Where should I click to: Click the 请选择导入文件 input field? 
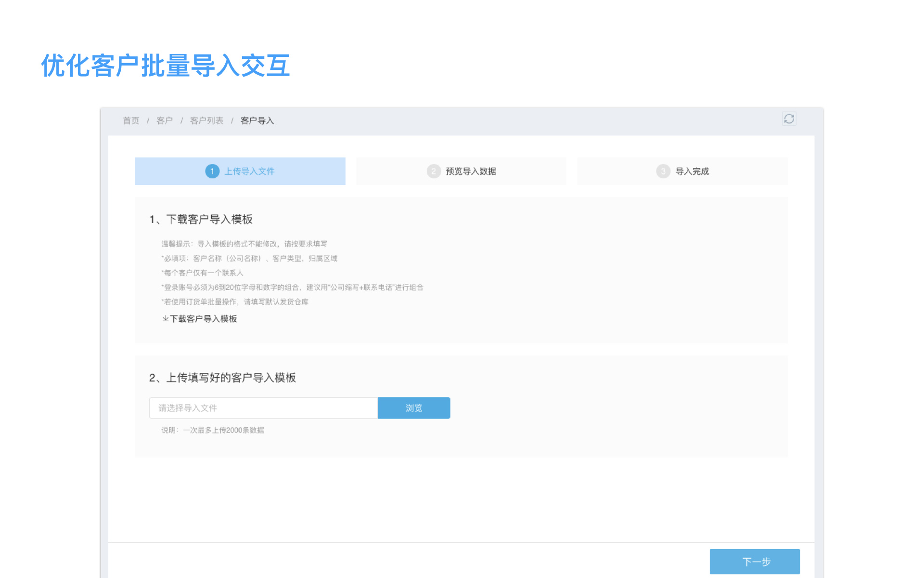pyautogui.click(x=263, y=408)
